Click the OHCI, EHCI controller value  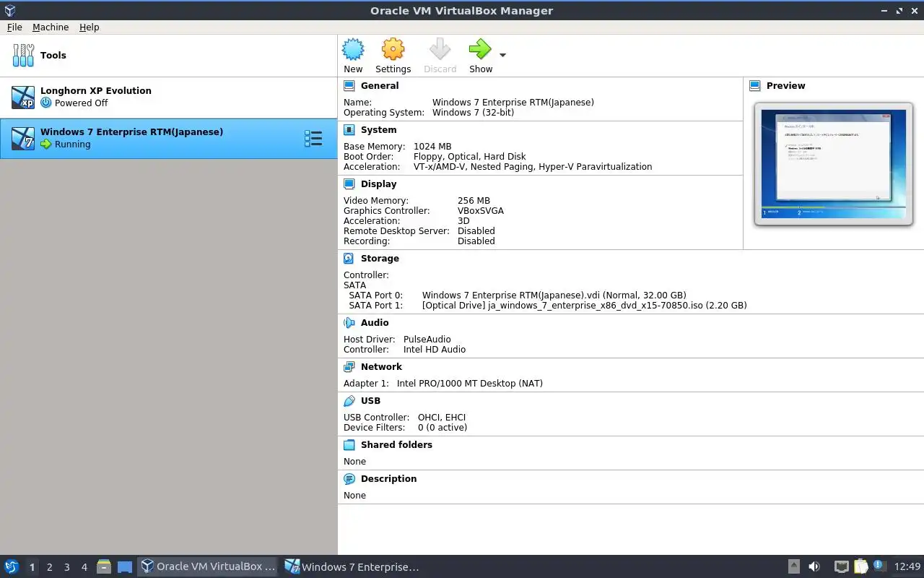tap(442, 418)
